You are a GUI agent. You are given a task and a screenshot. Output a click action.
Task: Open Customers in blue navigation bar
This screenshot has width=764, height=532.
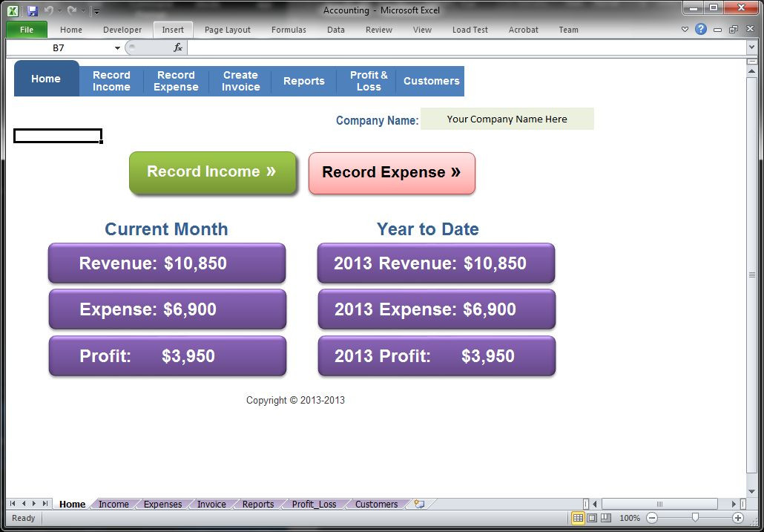(x=431, y=81)
